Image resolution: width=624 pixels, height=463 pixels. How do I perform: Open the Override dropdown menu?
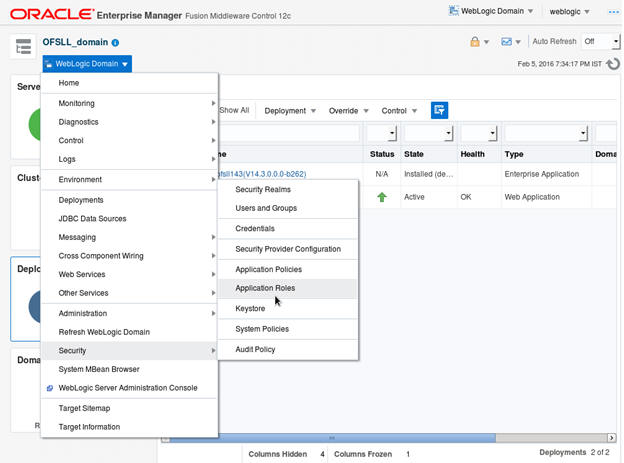pos(349,111)
